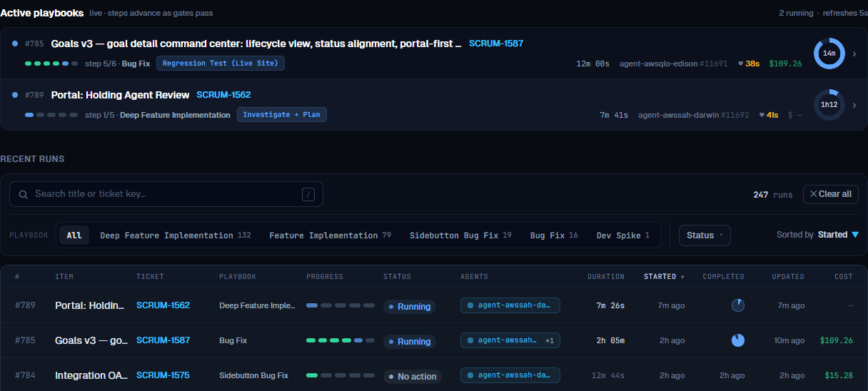
Task: Open the SCRUM-1587 ticket link in active playbooks
Action: tap(496, 44)
